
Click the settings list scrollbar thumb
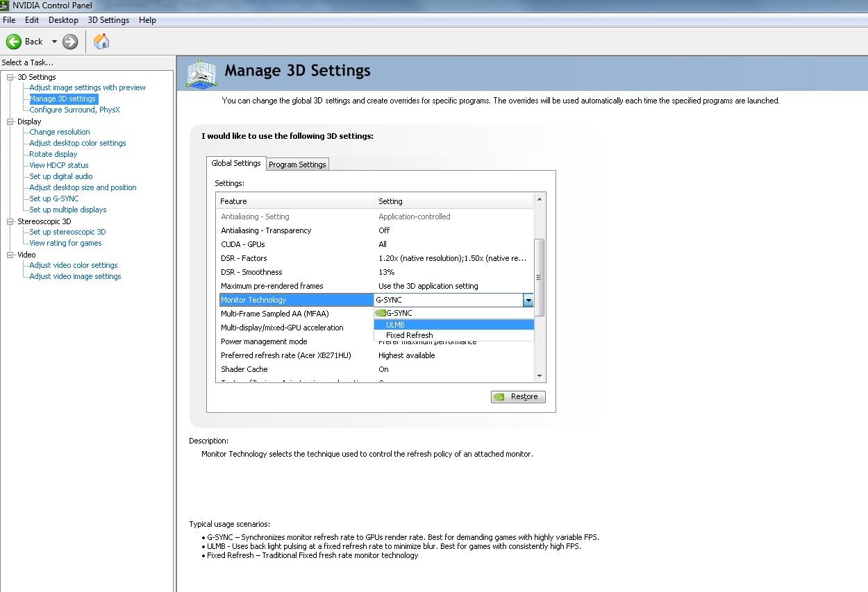click(x=540, y=278)
